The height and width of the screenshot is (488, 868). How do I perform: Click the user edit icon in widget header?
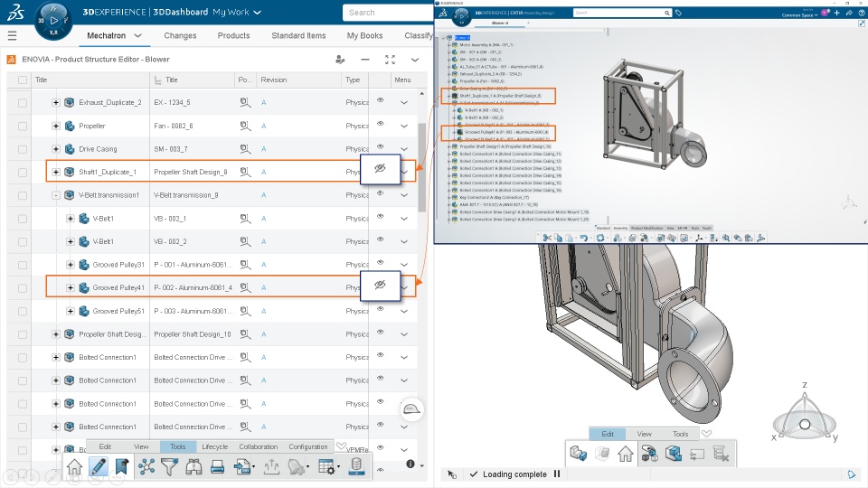pyautogui.click(x=340, y=60)
